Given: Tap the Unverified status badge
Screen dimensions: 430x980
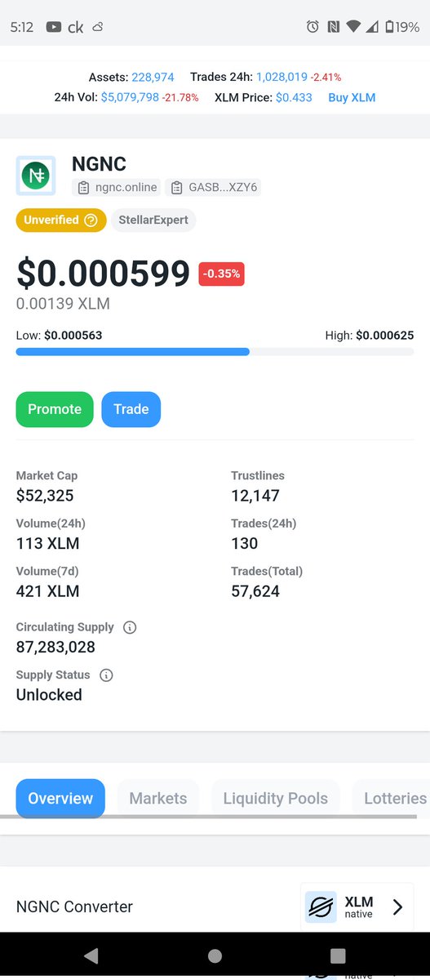Looking at the screenshot, I should [x=61, y=220].
